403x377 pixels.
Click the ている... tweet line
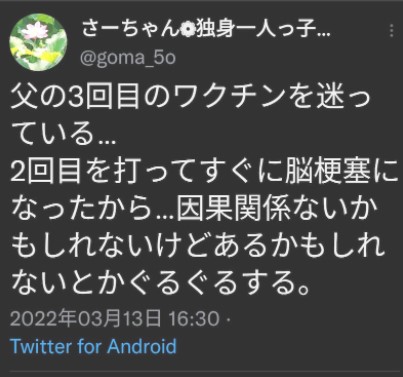point(63,134)
